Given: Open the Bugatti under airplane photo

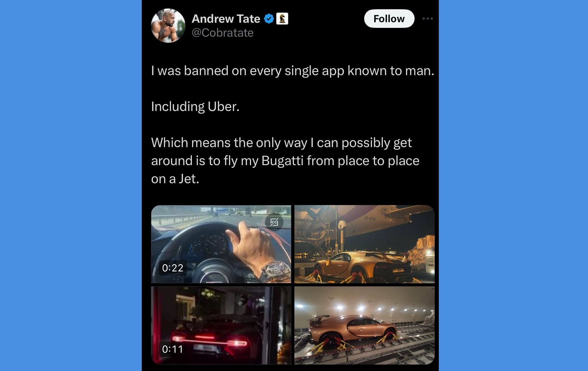Looking at the screenshot, I should click(x=364, y=244).
